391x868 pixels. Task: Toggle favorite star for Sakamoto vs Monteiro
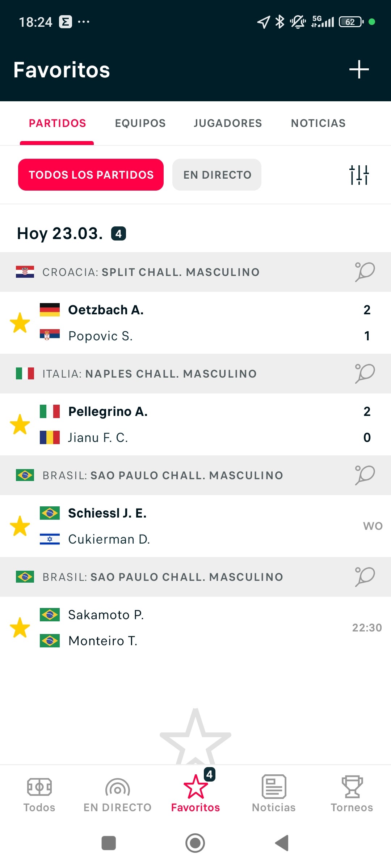tap(20, 627)
